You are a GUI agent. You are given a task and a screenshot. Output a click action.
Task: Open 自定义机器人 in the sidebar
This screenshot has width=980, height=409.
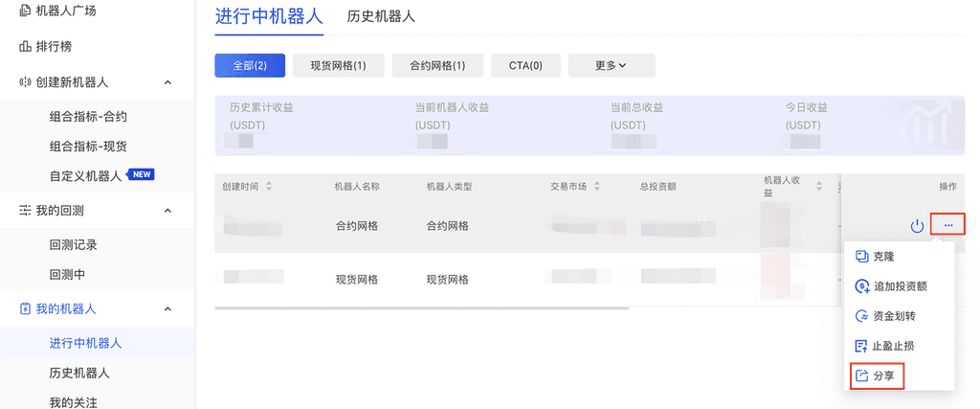click(x=86, y=175)
